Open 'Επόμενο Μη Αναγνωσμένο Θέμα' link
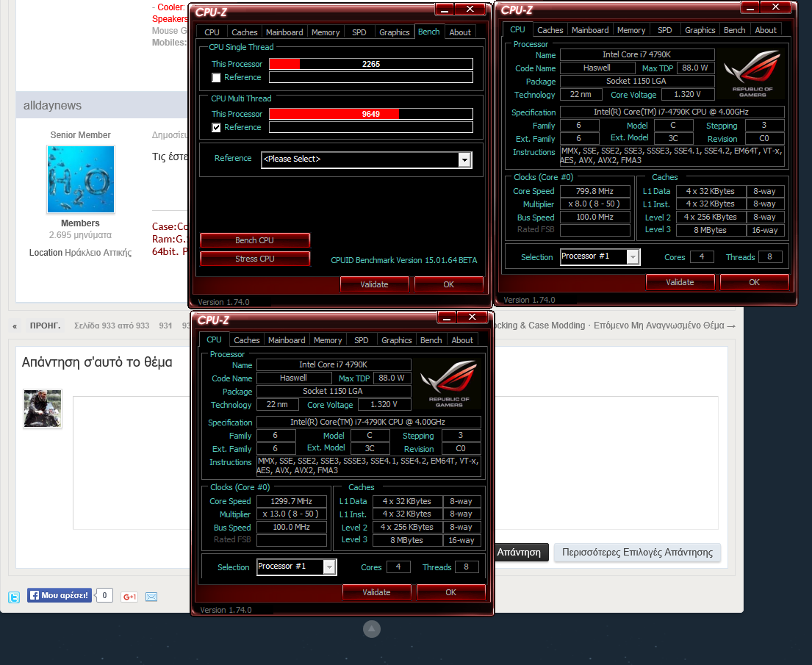The width and height of the screenshot is (812, 665). (664, 326)
